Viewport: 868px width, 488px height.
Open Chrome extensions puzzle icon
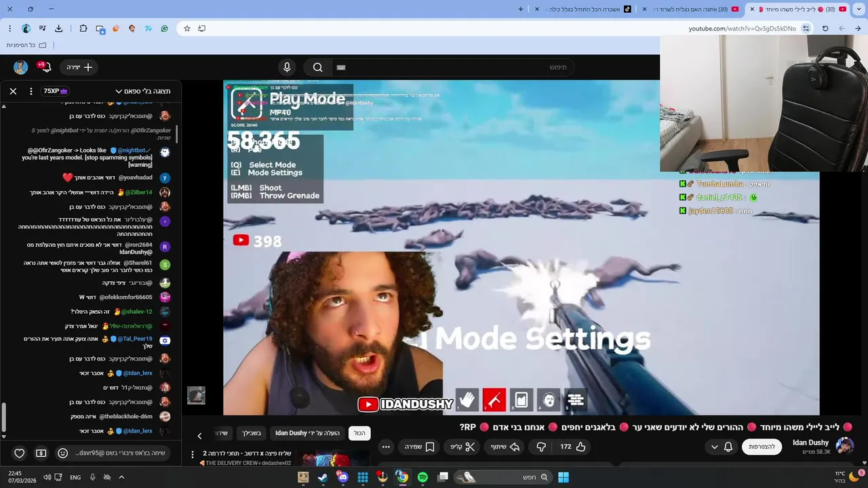point(83,28)
